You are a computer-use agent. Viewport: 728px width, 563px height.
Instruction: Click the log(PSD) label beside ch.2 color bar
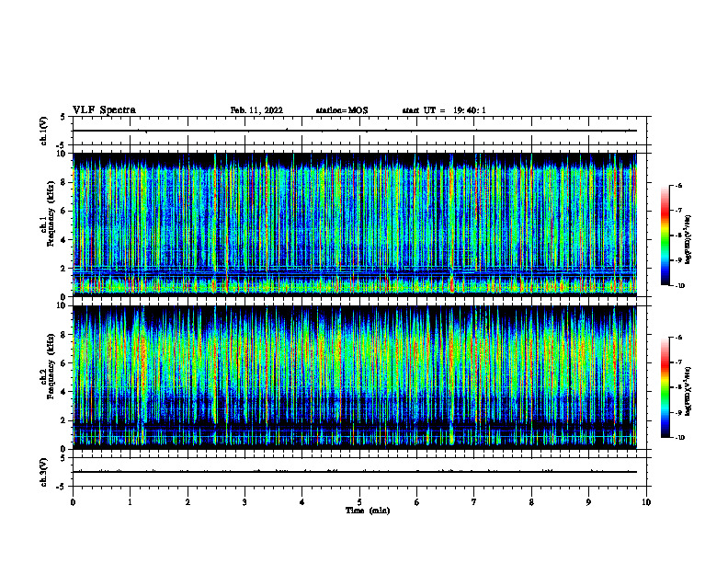(x=688, y=391)
